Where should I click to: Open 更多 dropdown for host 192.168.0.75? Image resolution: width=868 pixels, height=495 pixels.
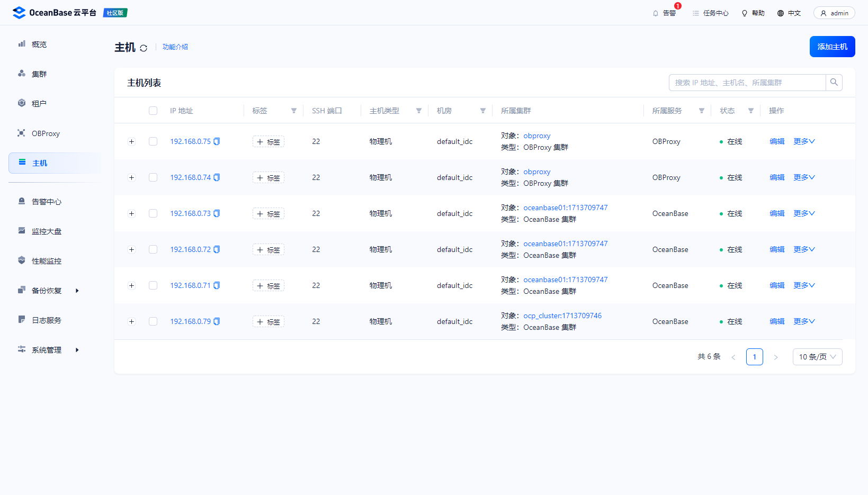804,141
